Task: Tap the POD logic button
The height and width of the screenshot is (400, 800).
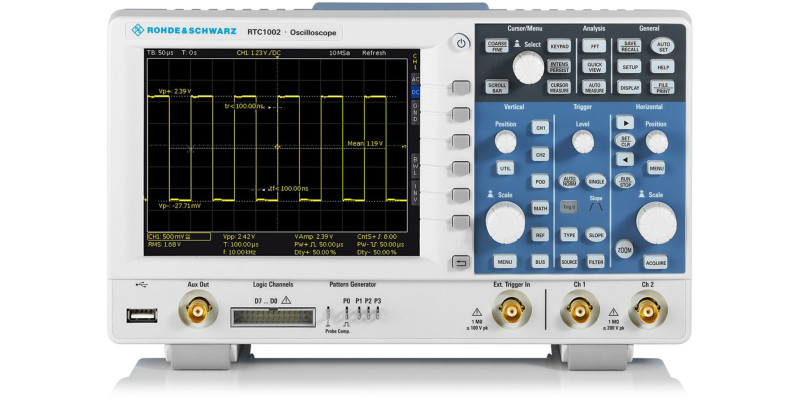Action: [540, 181]
